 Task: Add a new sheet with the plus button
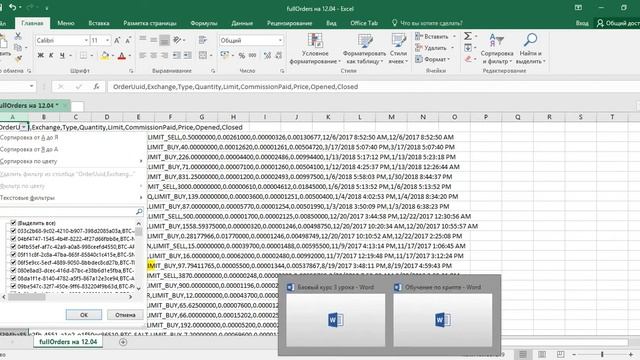click(x=123, y=342)
